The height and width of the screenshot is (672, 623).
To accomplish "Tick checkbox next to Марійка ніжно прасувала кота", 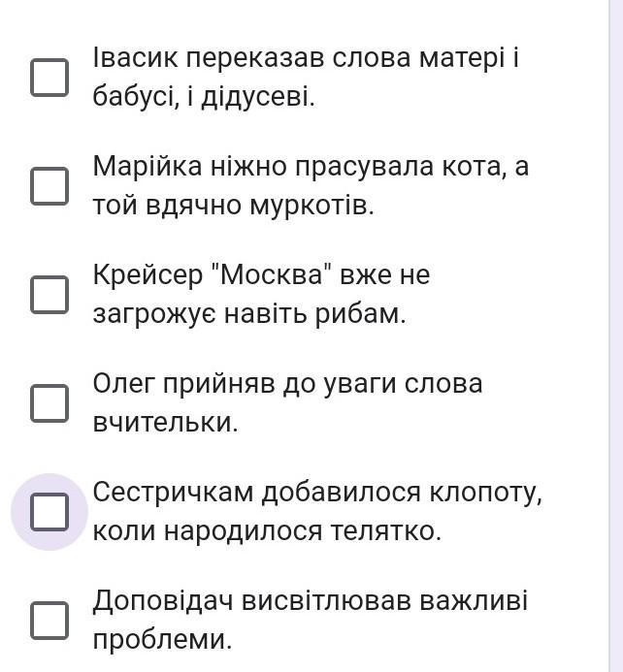I will (x=49, y=185).
